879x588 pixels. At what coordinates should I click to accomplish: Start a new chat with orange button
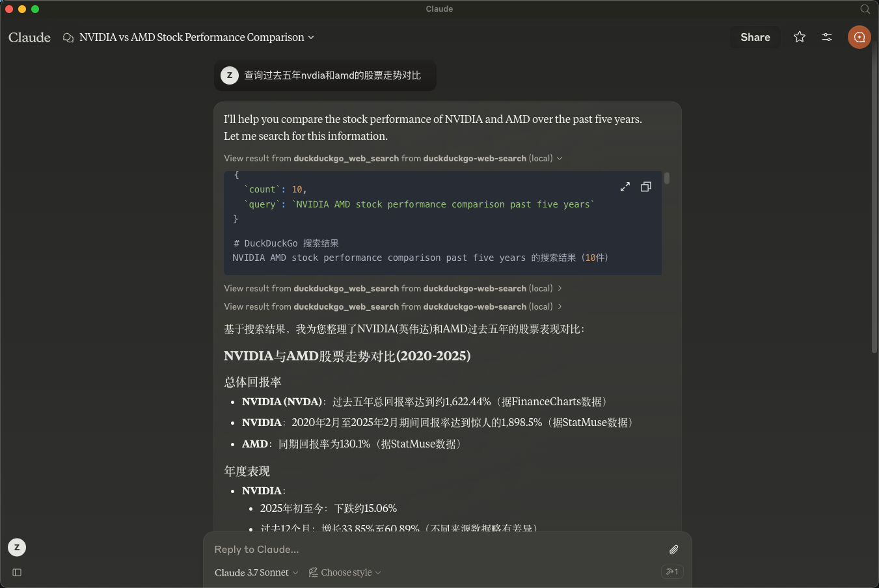pos(859,37)
